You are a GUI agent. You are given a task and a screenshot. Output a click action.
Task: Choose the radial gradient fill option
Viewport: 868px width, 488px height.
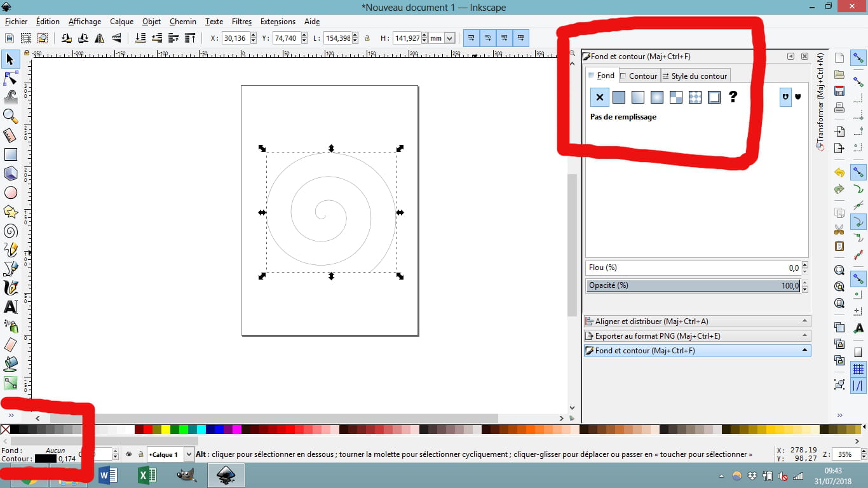point(657,97)
